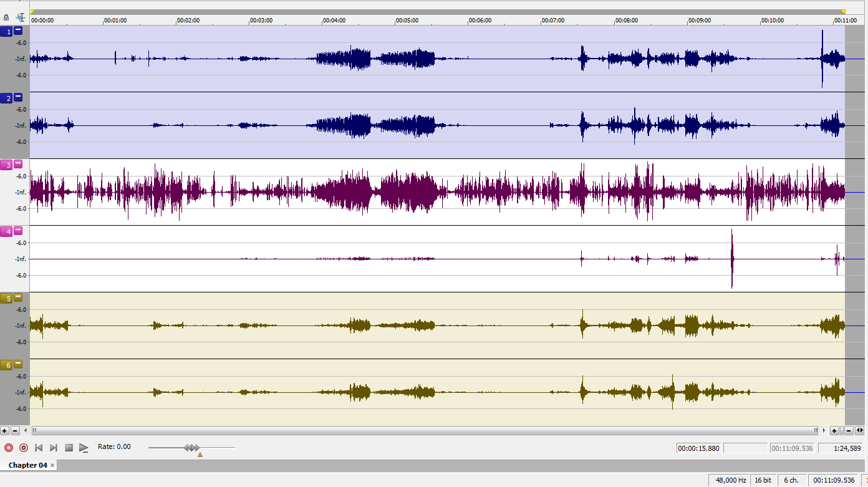Click the 16 bit depth status
868x487 pixels.
click(x=763, y=480)
